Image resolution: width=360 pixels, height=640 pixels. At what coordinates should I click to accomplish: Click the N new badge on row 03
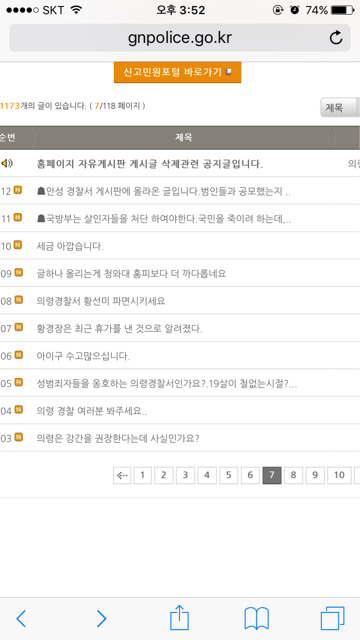pos(19,437)
